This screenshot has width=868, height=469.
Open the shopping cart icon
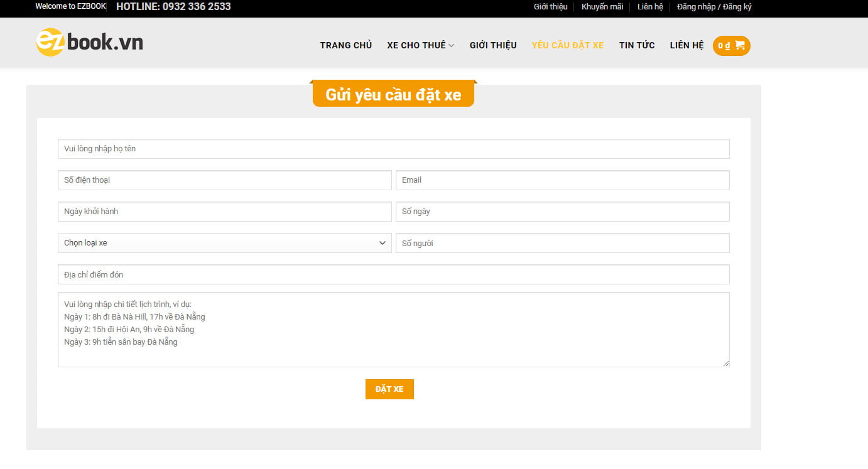pyautogui.click(x=739, y=45)
